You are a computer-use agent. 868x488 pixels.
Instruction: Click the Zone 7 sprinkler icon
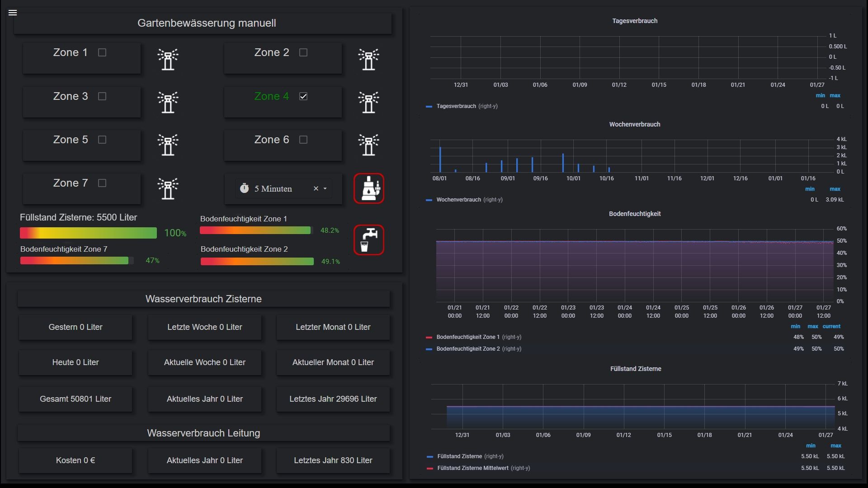(168, 188)
